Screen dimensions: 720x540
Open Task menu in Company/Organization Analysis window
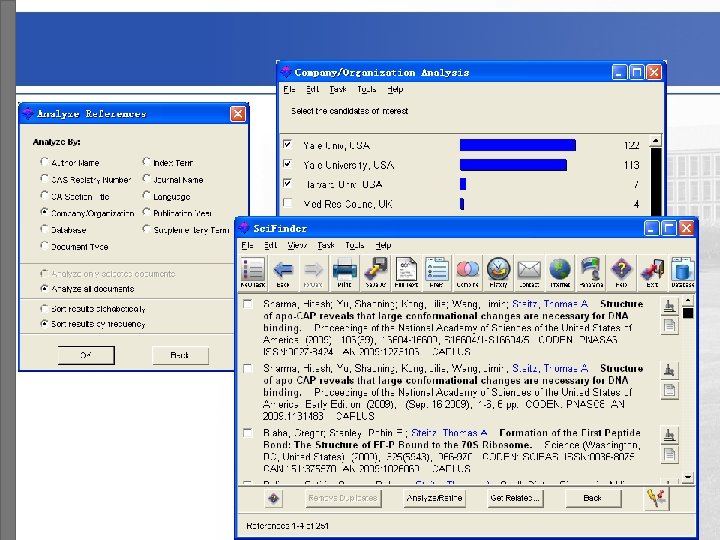click(x=338, y=90)
